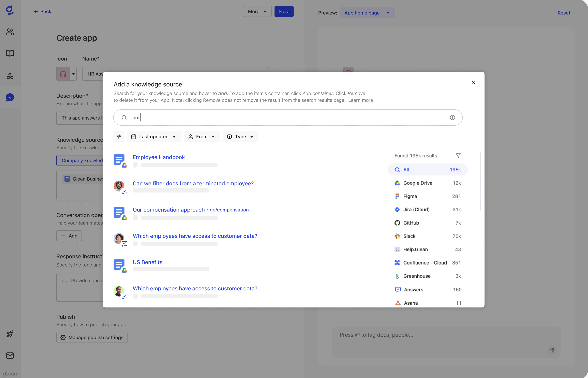This screenshot has width=588, height=378.
Task: Click the Save button
Action: (284, 11)
